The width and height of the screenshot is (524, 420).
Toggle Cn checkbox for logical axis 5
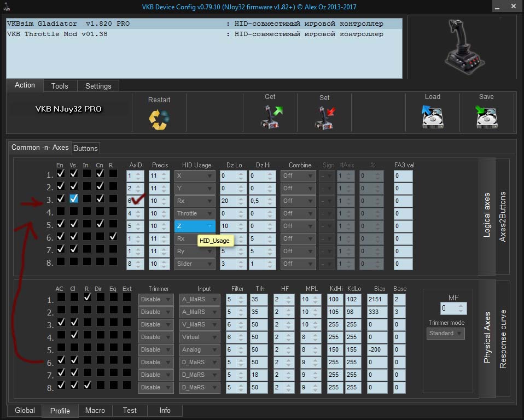pyautogui.click(x=100, y=224)
